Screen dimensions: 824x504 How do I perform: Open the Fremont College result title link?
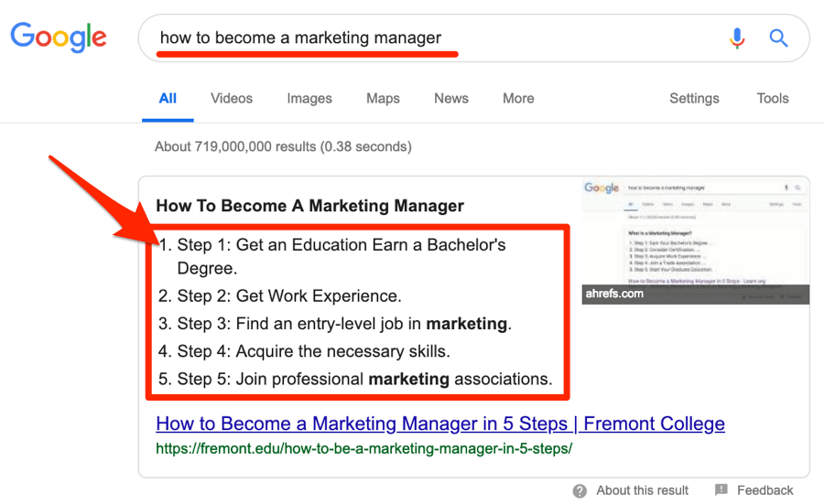[440, 424]
